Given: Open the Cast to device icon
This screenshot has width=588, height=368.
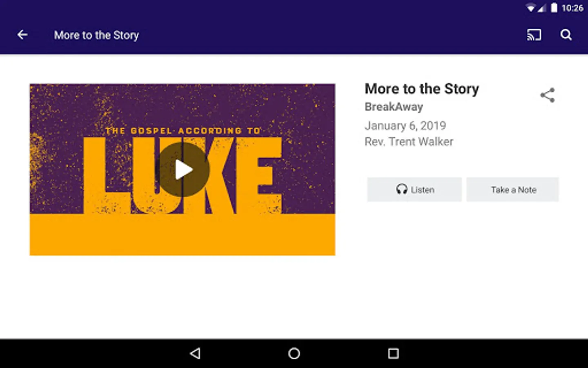Looking at the screenshot, I should point(534,35).
